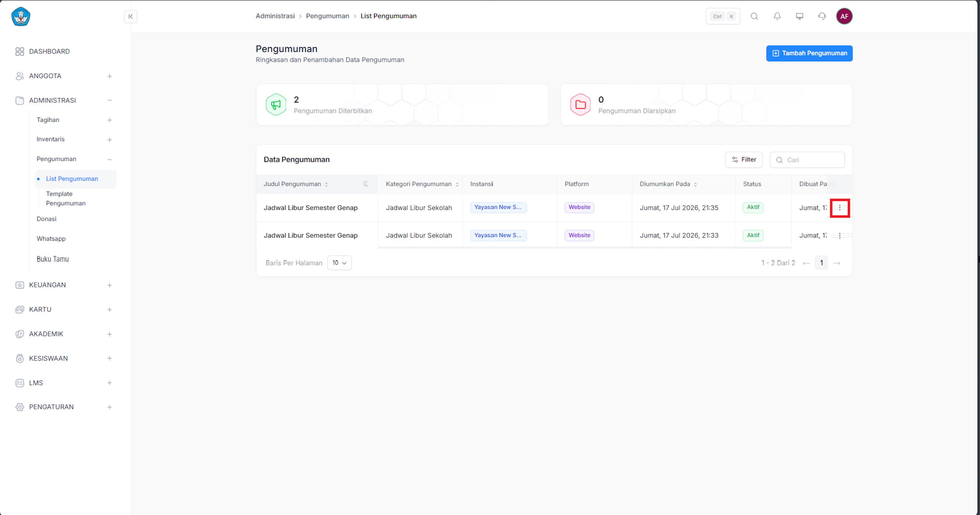Screen dimensions: 980x515
Task: Click 'Jumat, 17 Jul 2026, 21:35' date cell
Action: pos(679,208)
